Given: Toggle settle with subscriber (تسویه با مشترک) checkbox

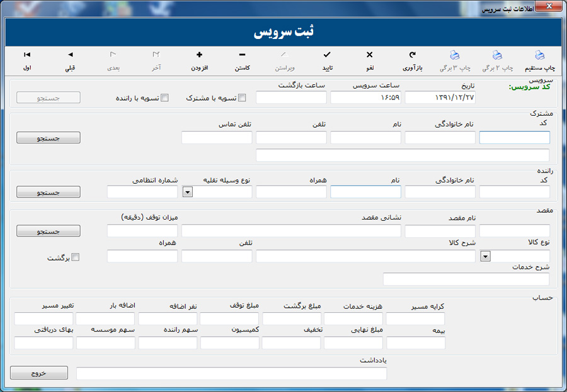Looking at the screenshot, I should pyautogui.click(x=242, y=98).
